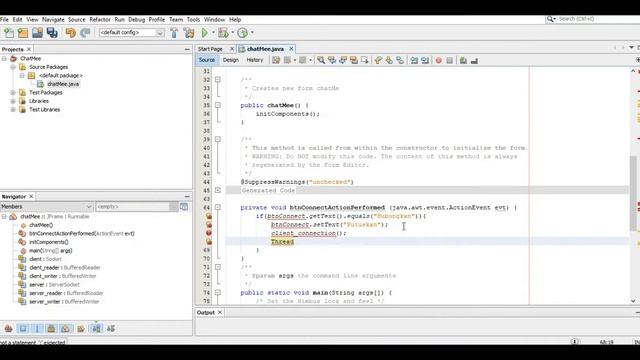Open the Tools menu
The width and height of the screenshot is (640, 360).
(x=193, y=20)
